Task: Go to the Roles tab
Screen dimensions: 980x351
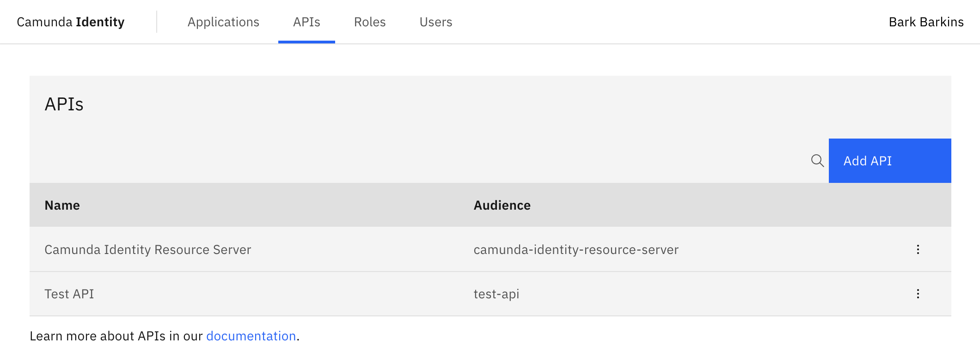Action: (370, 22)
